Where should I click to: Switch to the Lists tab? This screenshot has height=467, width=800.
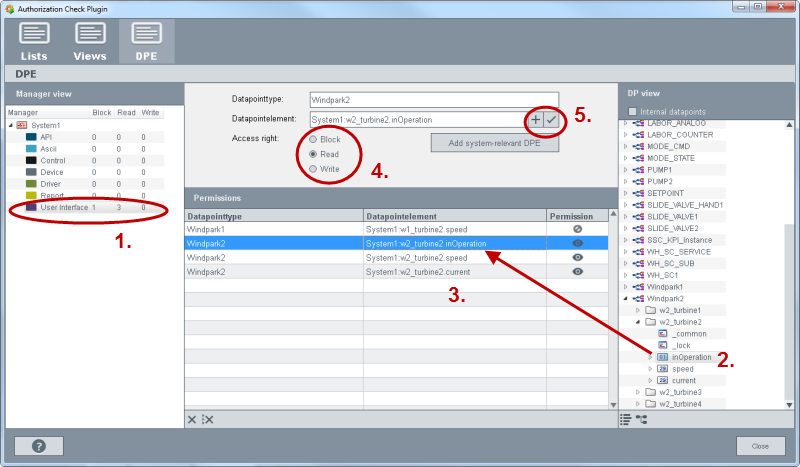(x=34, y=41)
